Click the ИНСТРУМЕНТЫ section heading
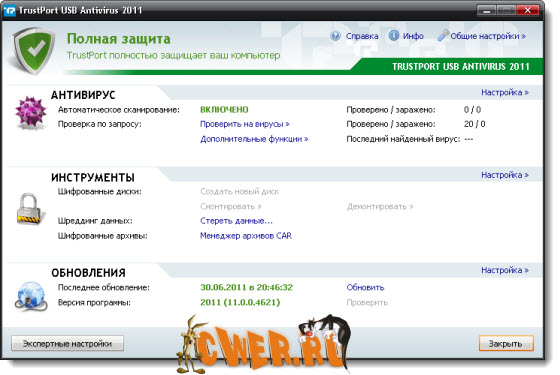 pos(93,178)
